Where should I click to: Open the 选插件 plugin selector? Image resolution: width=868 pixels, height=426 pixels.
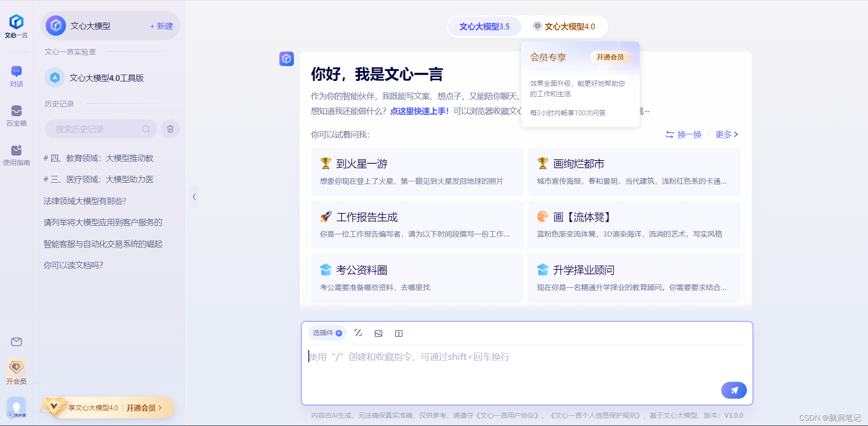tap(327, 333)
